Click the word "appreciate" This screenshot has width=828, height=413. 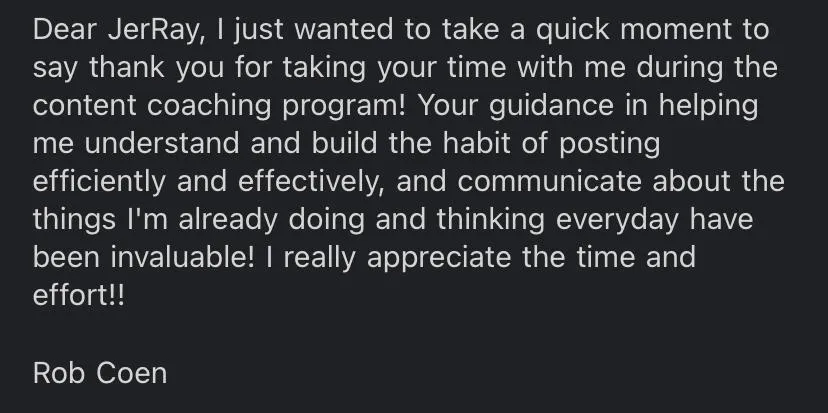[x=438, y=259]
